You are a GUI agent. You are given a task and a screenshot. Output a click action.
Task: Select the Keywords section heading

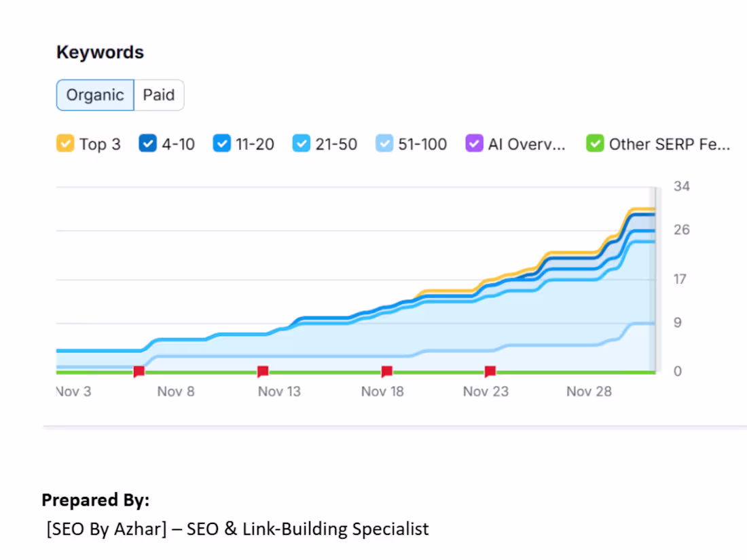[100, 52]
